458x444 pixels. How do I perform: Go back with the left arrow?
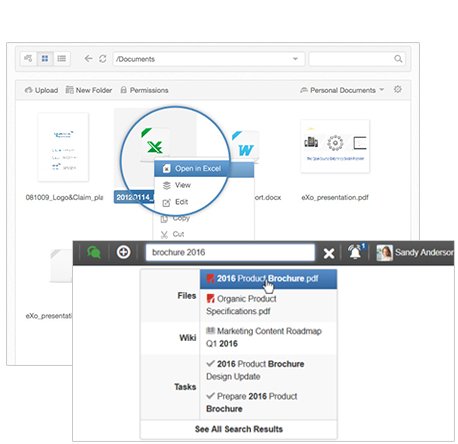(x=88, y=59)
